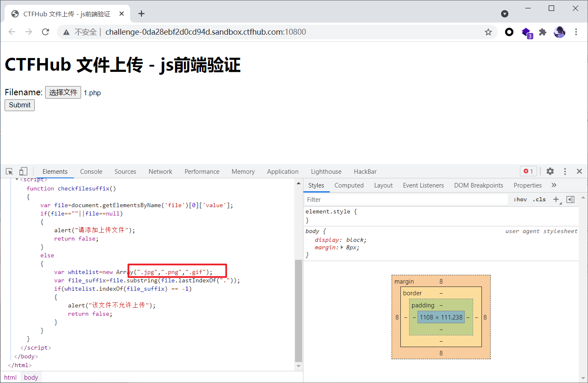Expand more sidebar tabs chevron
The image size is (588, 383).
tap(554, 185)
